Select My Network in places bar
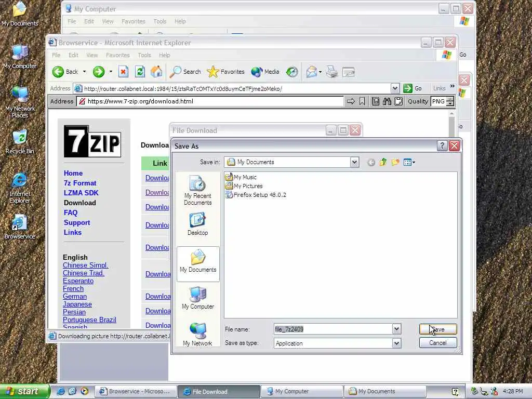 coord(198,334)
